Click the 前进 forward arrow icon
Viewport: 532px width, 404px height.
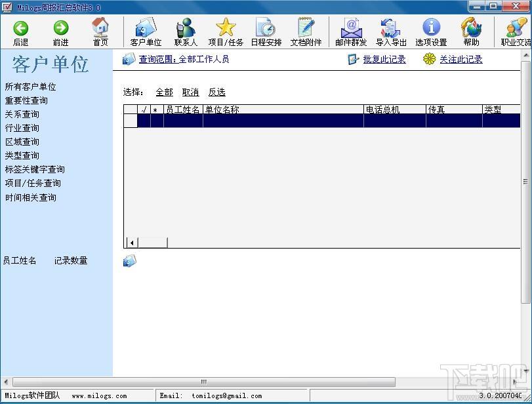61,28
